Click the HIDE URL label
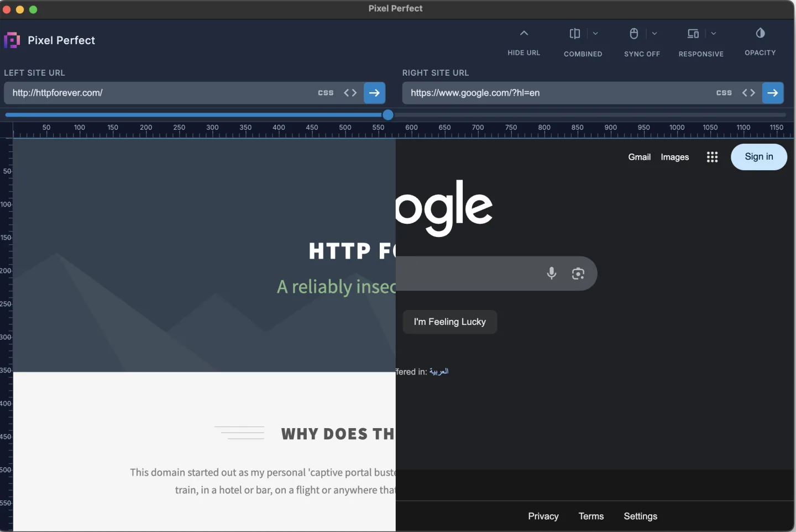This screenshot has height=532, width=796. (524, 53)
